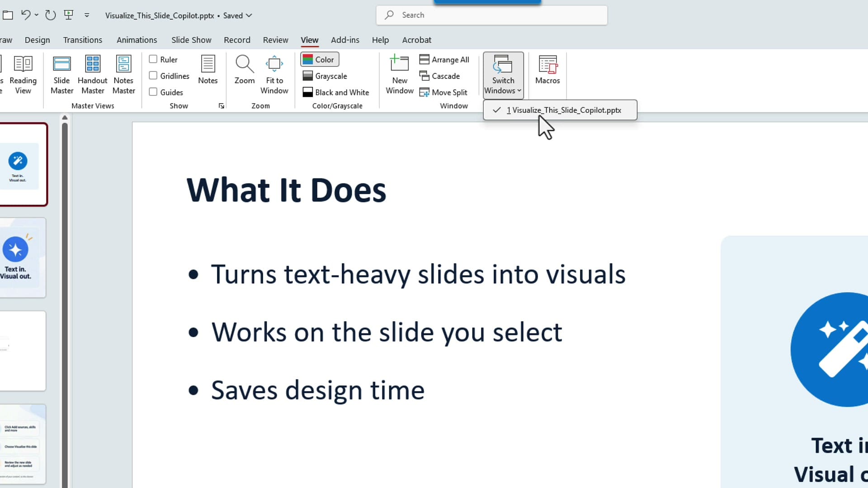Select the second slide thumbnail
The height and width of the screenshot is (488, 868).
23,258
